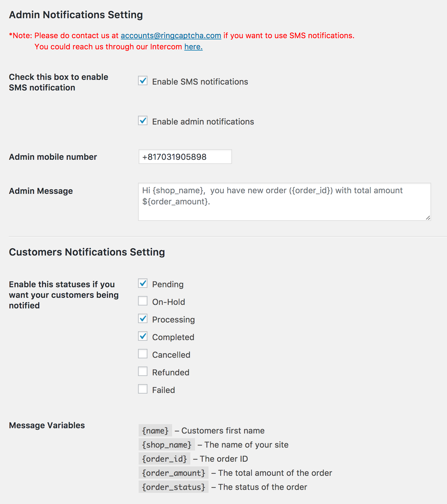Enable the Failed status checkbox
This screenshot has width=447, height=504.
pyautogui.click(x=143, y=389)
